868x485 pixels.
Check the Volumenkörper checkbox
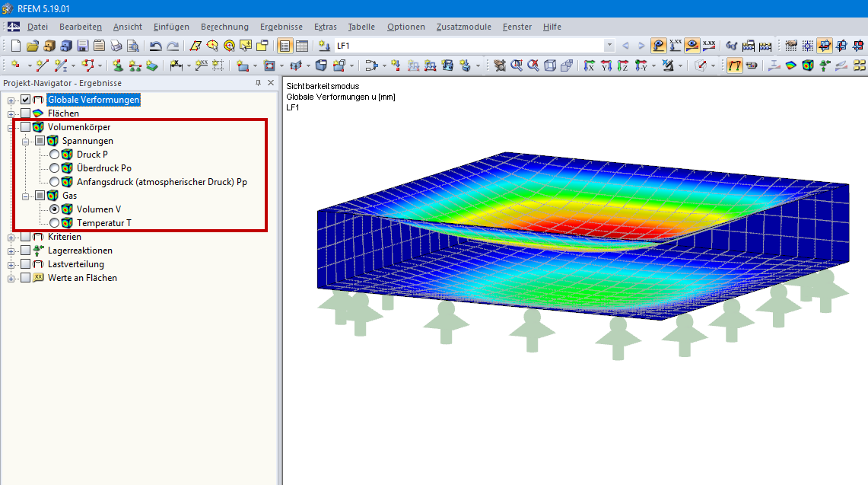click(25, 127)
